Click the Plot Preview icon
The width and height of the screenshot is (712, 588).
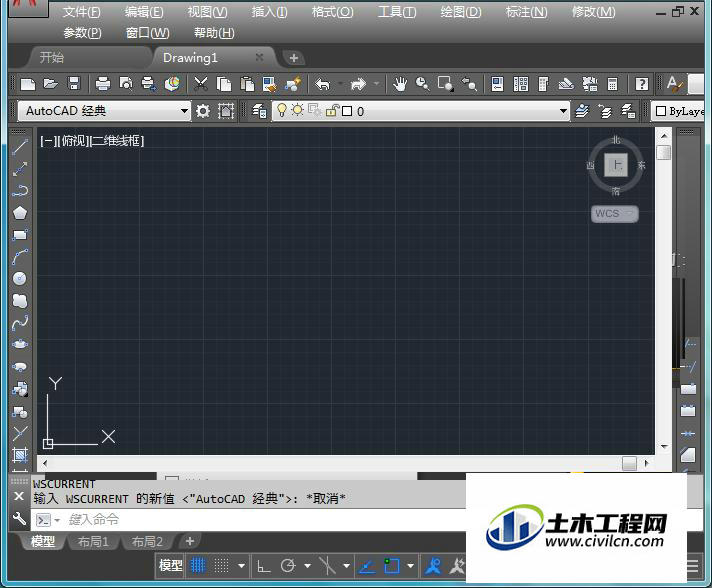click(x=126, y=84)
